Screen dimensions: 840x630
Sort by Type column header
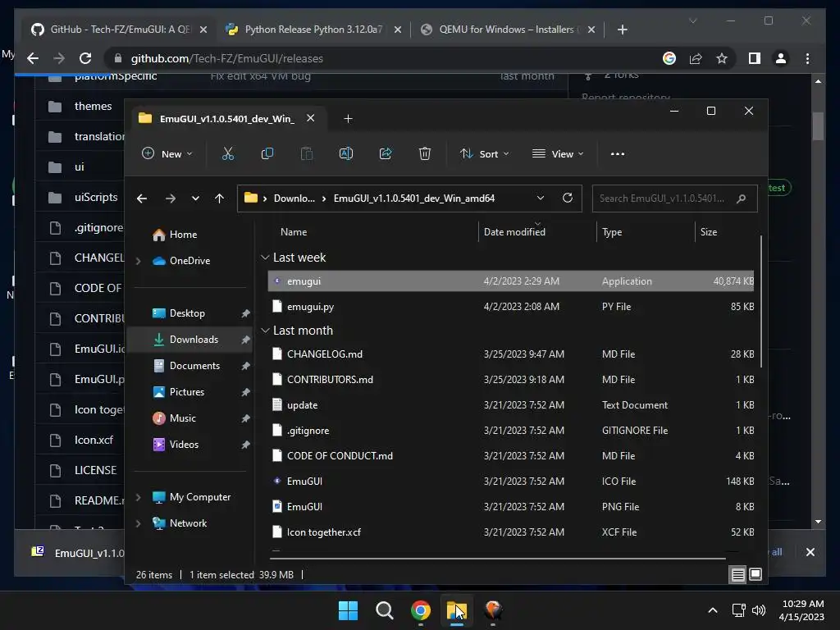coord(612,232)
